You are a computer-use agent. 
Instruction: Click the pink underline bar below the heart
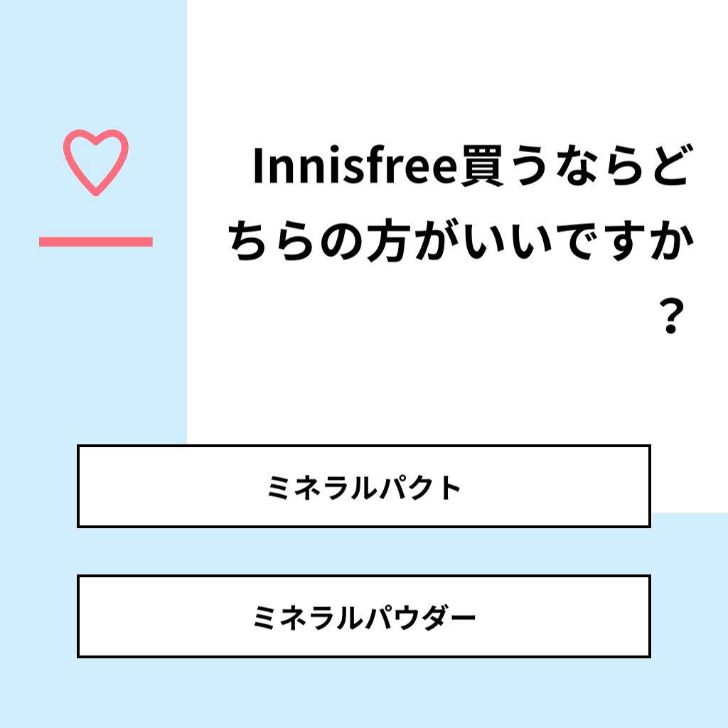[97, 240]
